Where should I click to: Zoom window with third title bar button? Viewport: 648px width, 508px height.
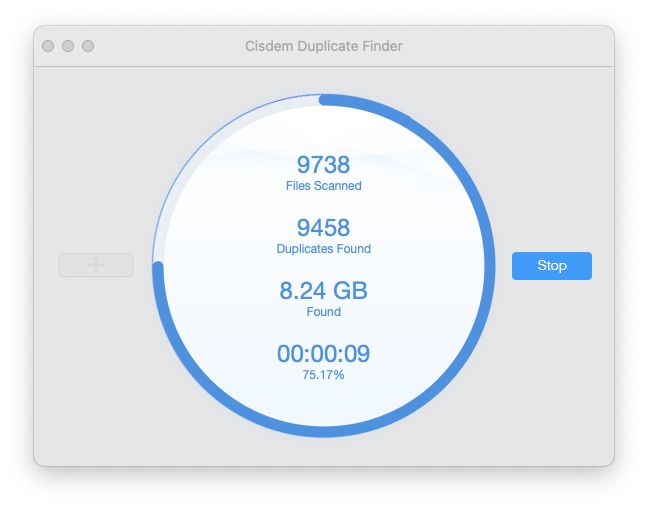[x=88, y=46]
